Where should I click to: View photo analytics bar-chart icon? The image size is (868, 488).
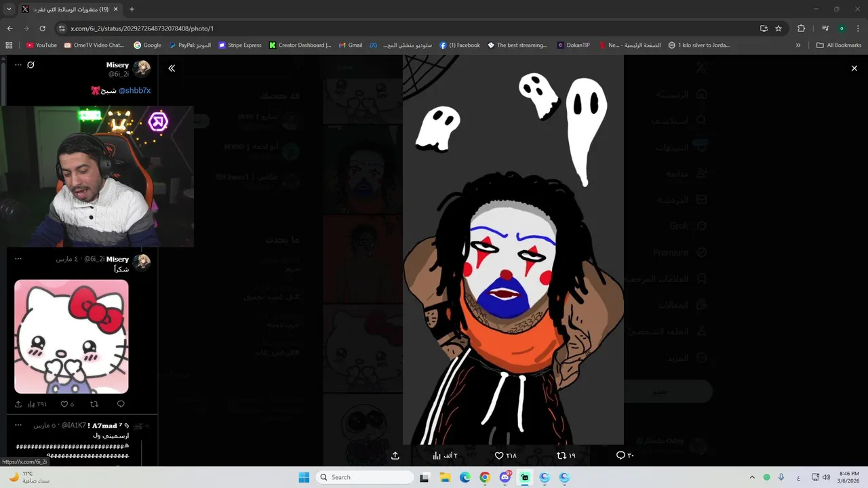(445, 455)
